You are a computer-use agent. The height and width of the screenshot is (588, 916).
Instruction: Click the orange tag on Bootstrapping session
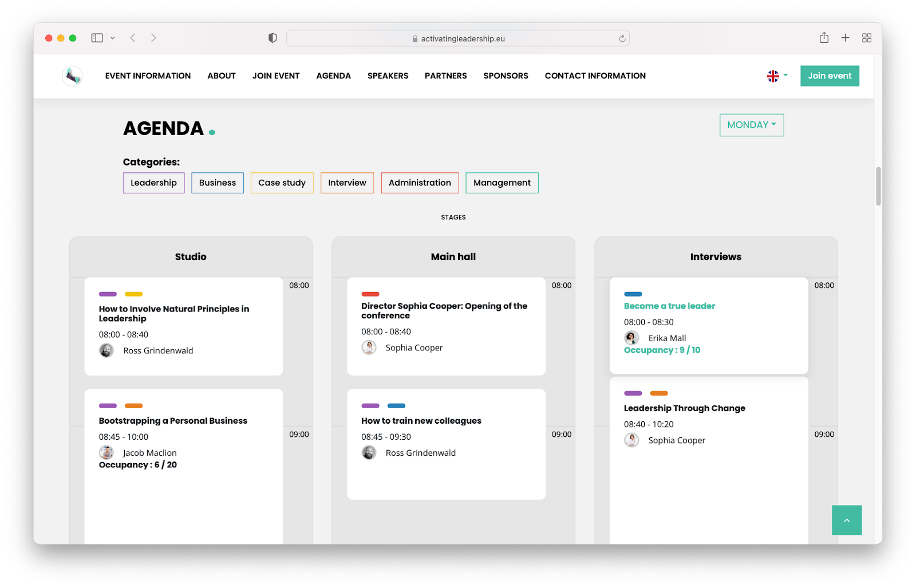(133, 406)
